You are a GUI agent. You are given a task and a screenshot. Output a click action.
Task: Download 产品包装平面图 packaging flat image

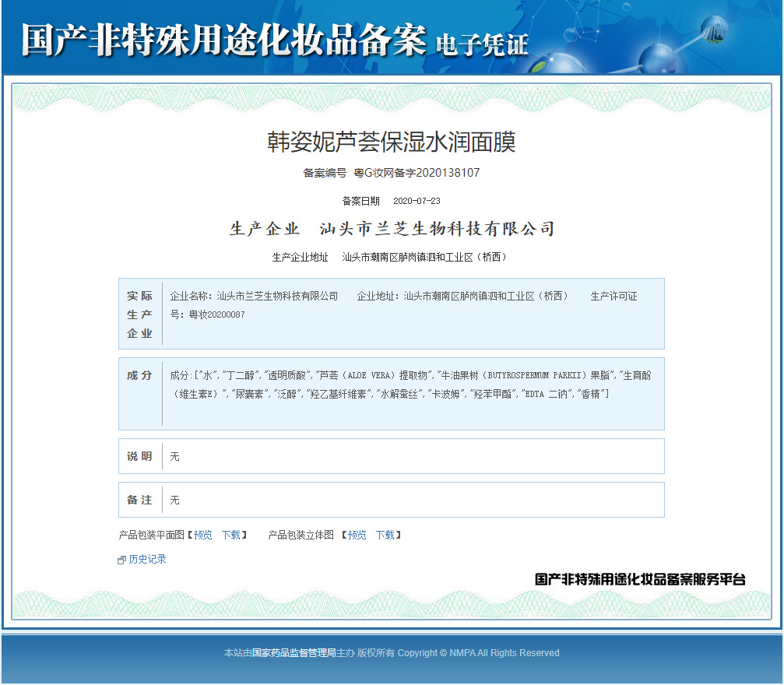click(231, 535)
